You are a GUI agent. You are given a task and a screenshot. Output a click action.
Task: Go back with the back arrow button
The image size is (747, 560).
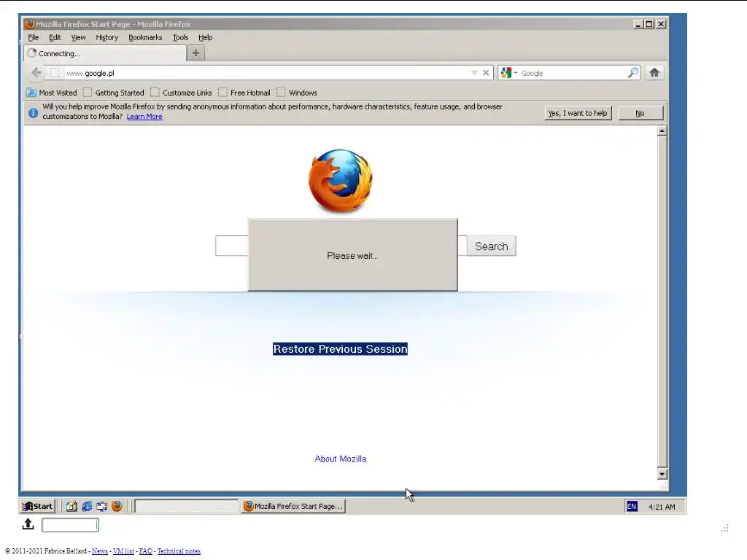click(x=36, y=73)
